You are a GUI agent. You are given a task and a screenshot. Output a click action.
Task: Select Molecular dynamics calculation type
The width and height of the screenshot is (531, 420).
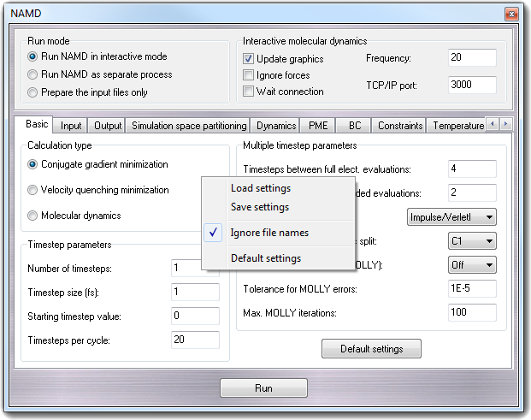(x=33, y=216)
